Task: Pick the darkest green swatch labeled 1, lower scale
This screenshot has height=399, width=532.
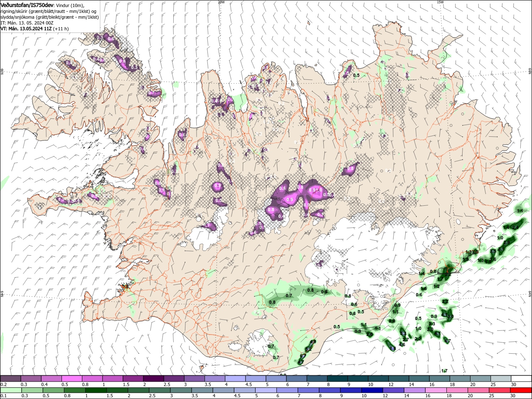Action: (96, 390)
